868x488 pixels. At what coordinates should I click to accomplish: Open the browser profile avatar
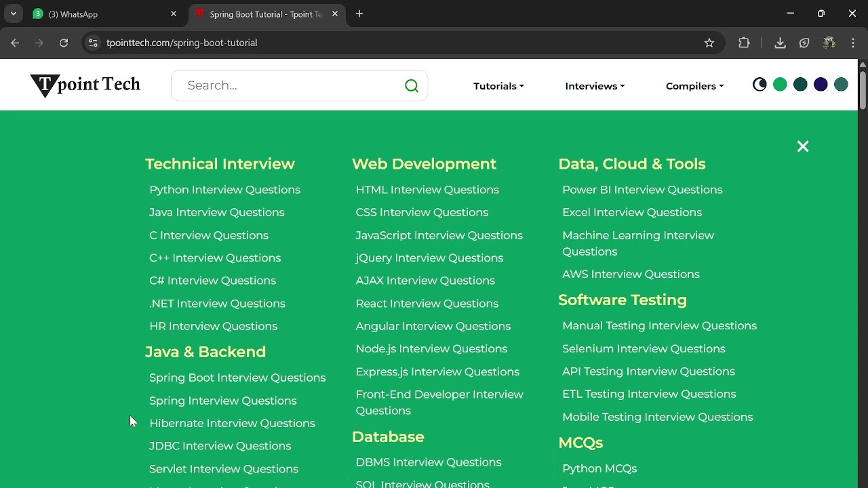[829, 43]
